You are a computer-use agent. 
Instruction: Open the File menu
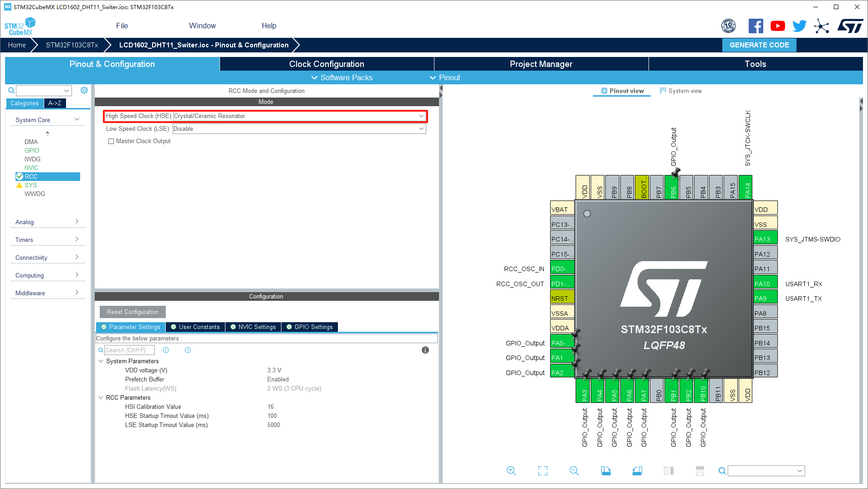[122, 26]
